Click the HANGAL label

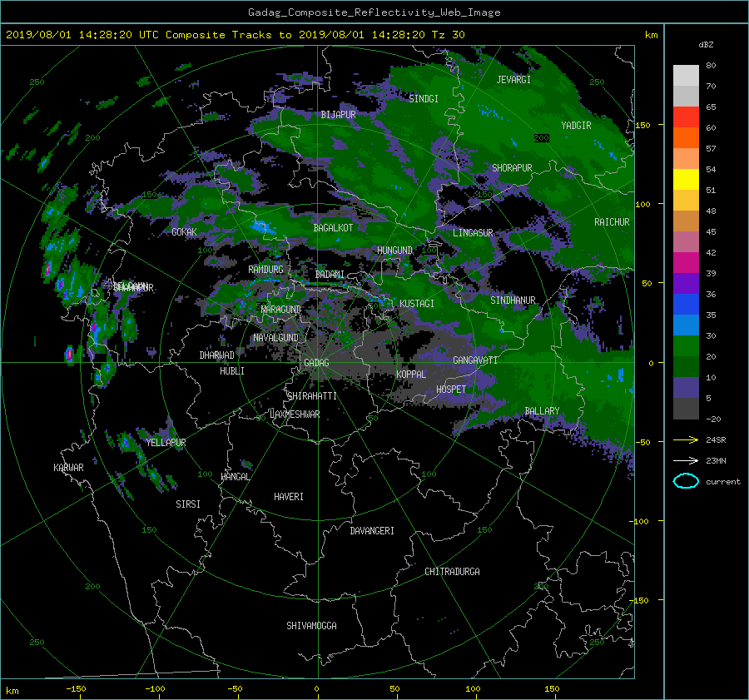pos(236,477)
